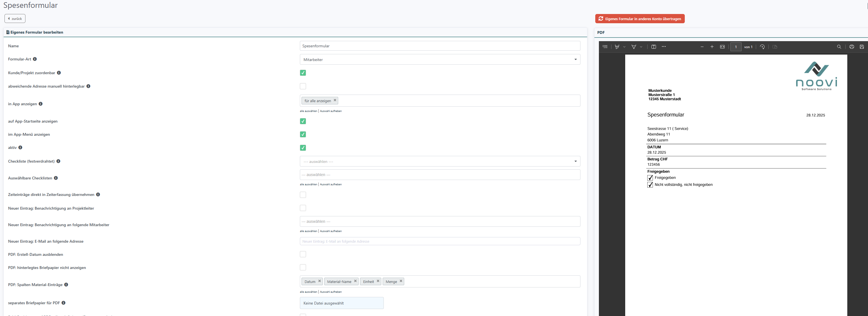Open PDF toolbar more options menu

point(664,47)
